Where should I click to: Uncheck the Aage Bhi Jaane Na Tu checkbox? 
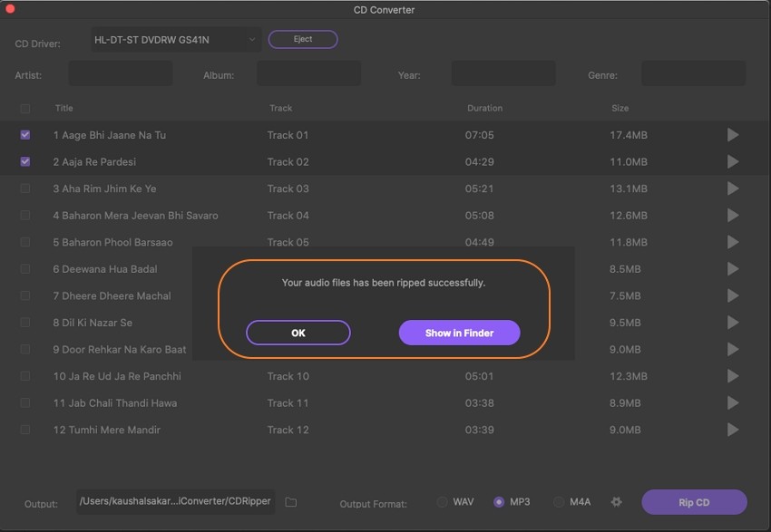[x=25, y=135]
